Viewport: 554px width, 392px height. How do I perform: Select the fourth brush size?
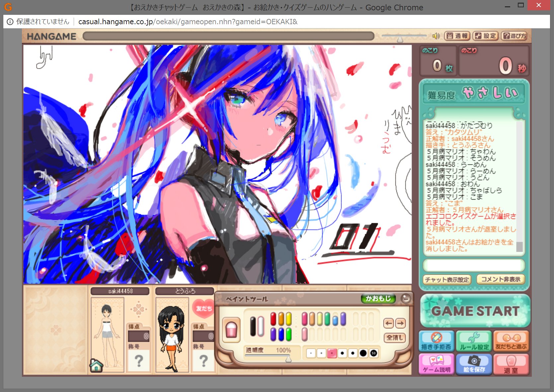click(x=342, y=353)
